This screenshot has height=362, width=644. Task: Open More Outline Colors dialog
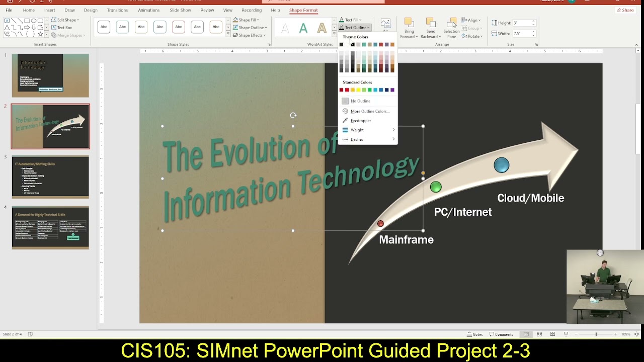click(x=368, y=111)
